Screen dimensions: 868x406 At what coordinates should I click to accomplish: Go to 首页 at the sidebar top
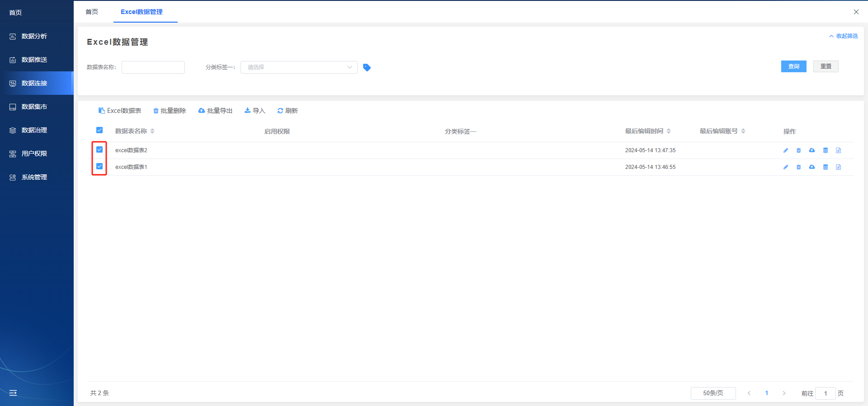click(x=16, y=13)
